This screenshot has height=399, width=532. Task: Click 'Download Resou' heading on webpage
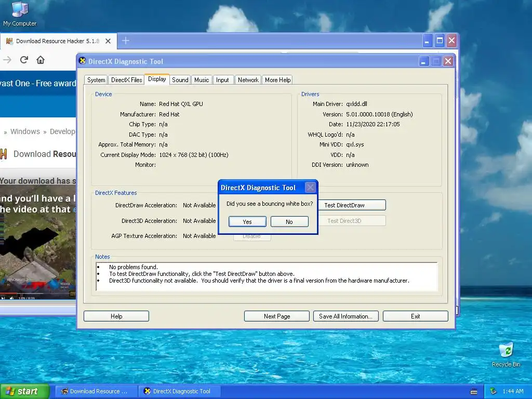tap(45, 154)
